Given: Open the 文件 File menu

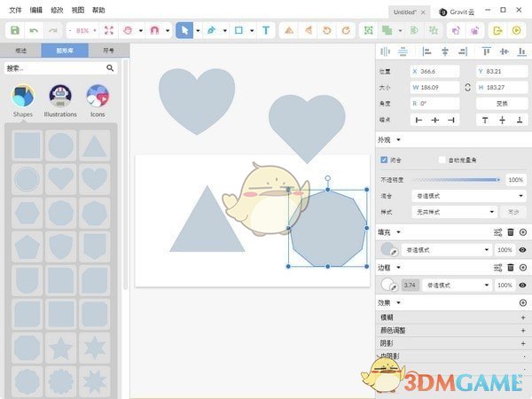Looking at the screenshot, I should pos(15,10).
